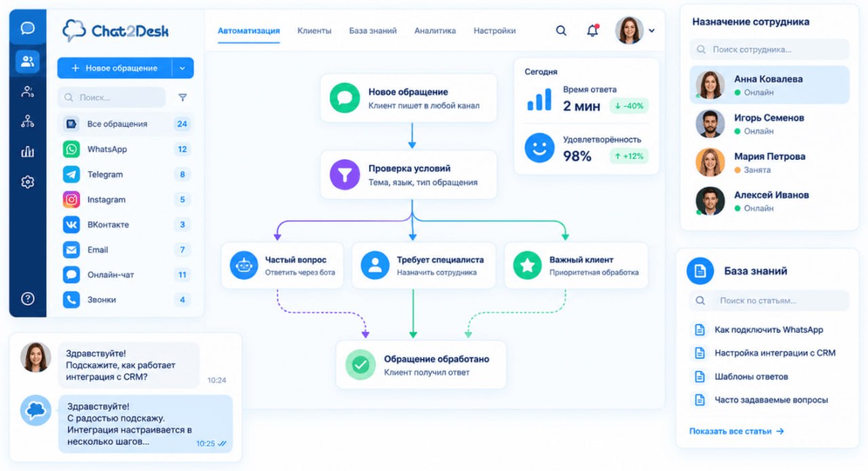Click the Поиск сотрудника search field

(769, 49)
